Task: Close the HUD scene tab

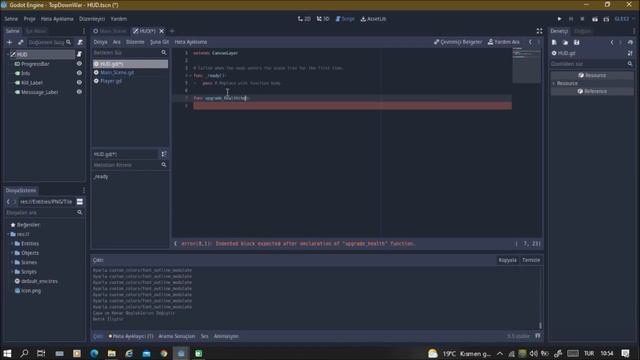Action: [162, 31]
